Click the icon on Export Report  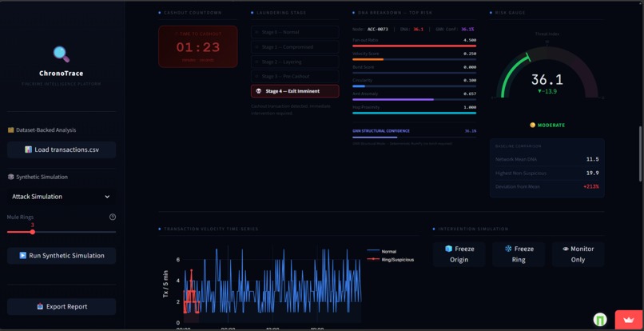point(40,307)
